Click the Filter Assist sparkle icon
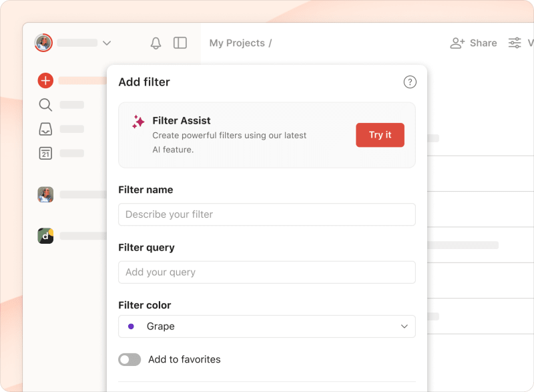 pos(138,121)
